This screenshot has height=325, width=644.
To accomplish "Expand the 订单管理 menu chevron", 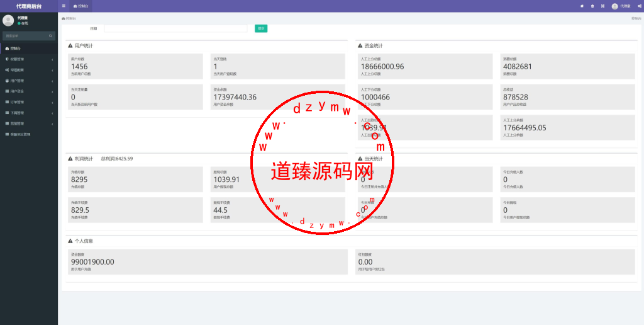I will pos(53,103).
